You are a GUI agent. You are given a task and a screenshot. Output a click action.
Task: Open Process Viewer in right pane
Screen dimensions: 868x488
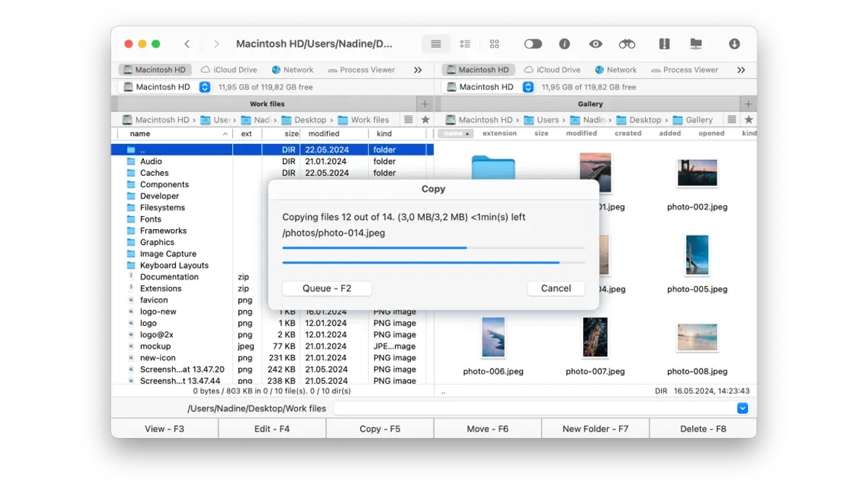(685, 70)
